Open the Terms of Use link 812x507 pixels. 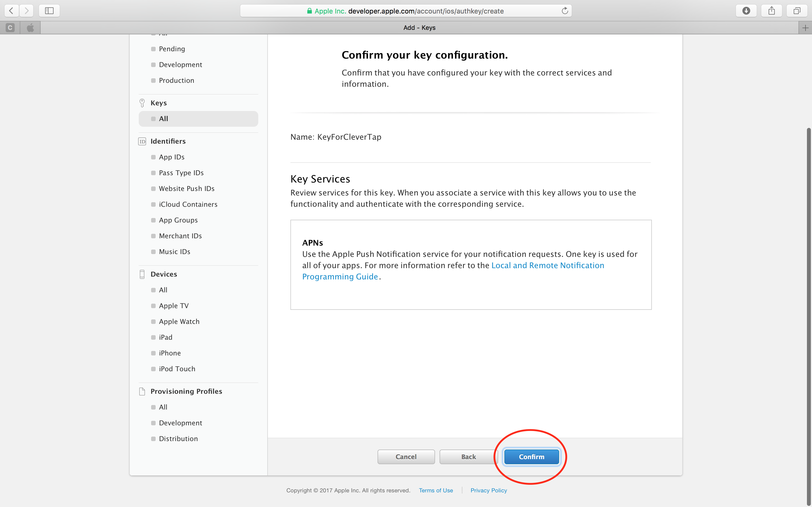tap(436, 490)
